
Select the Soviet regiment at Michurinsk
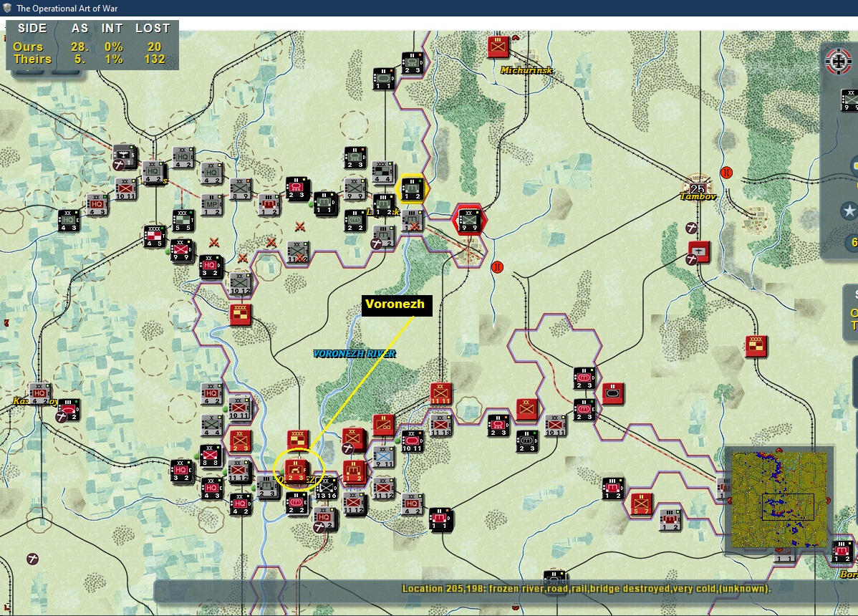(x=498, y=47)
